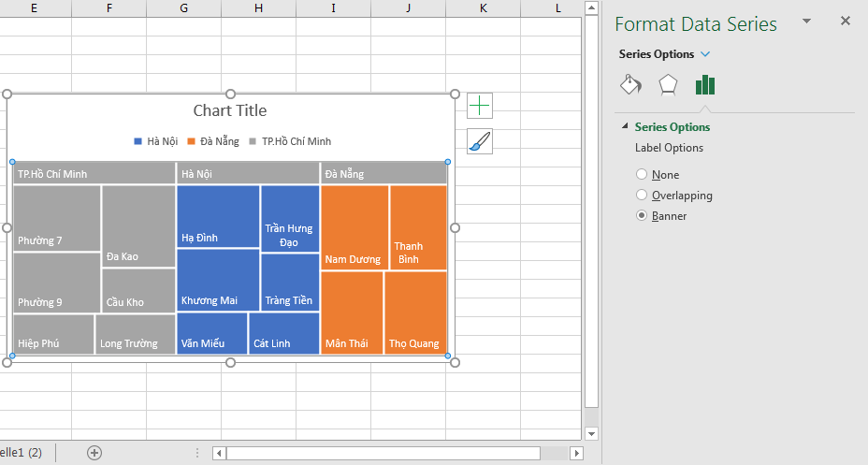Screen dimensions: 868x465
Task: Select the None label option
Action: click(x=642, y=175)
